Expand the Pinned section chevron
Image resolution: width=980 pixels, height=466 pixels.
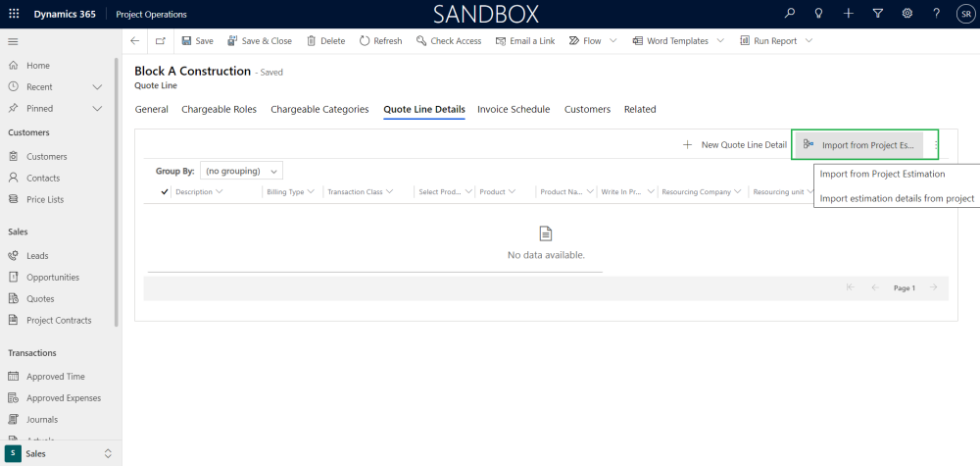pos(97,108)
